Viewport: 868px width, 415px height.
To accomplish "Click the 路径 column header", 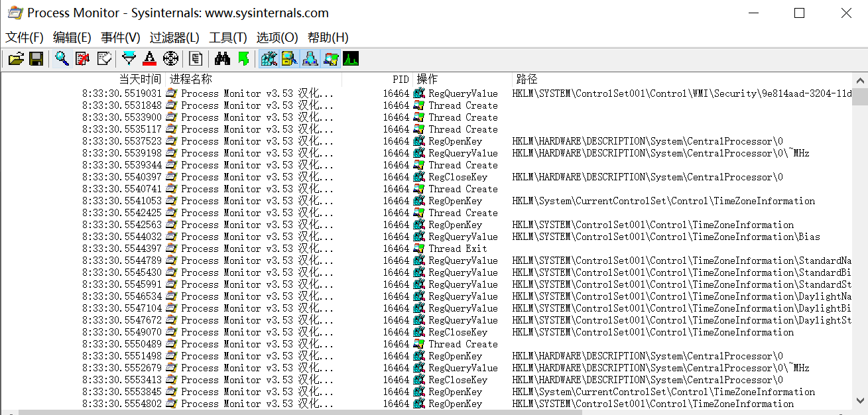I will pos(527,80).
